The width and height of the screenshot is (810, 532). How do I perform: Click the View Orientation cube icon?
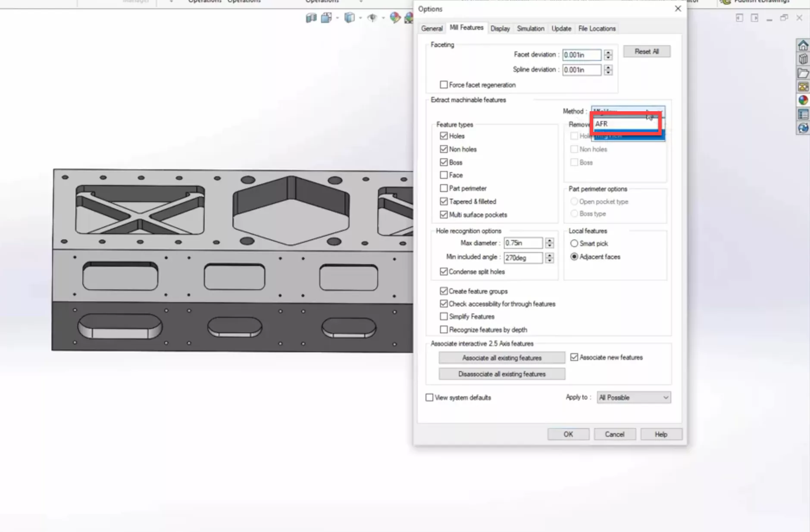click(326, 18)
